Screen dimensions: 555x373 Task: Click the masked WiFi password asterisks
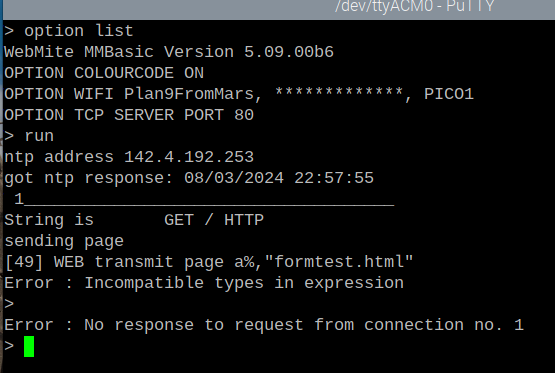pos(339,93)
